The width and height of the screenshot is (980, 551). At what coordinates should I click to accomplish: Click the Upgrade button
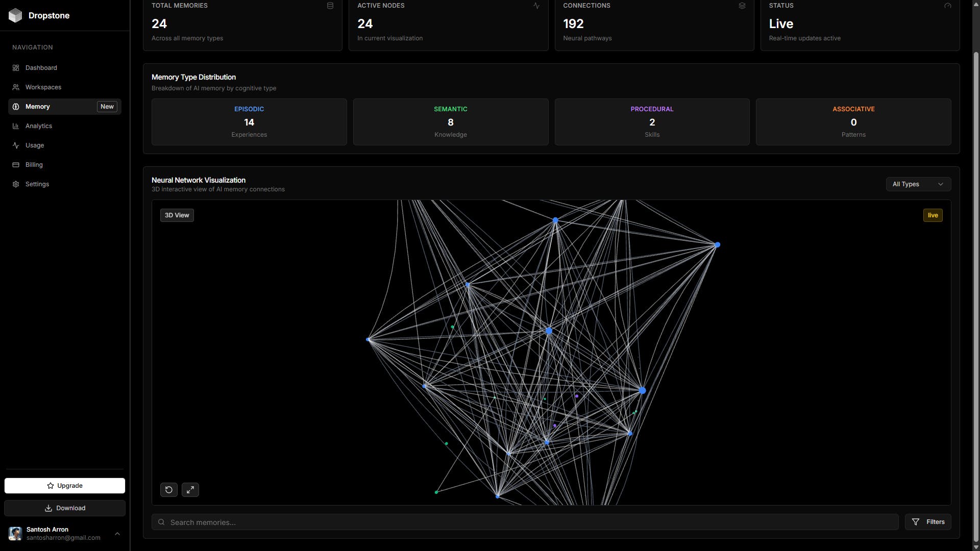tap(65, 486)
